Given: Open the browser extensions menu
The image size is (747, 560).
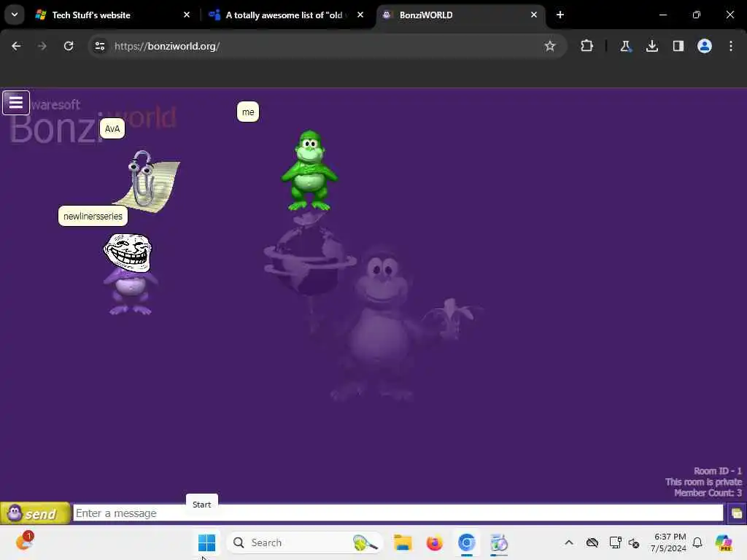Looking at the screenshot, I should pos(587,46).
